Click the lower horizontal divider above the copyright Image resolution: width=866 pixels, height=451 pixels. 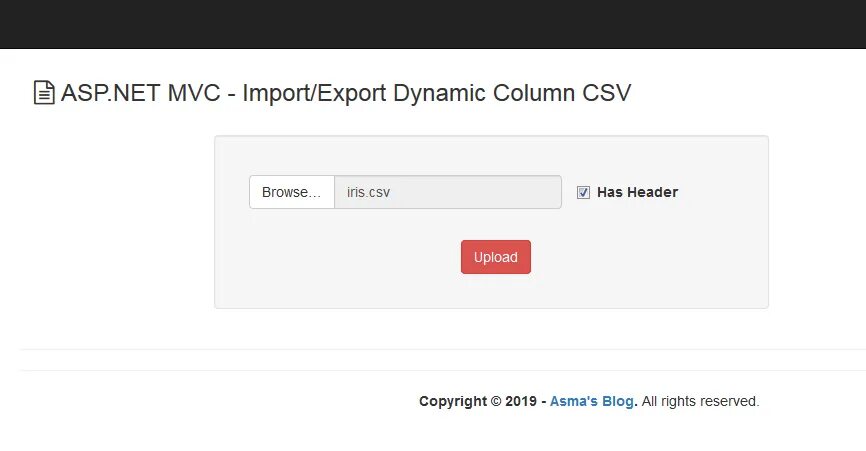(443, 370)
